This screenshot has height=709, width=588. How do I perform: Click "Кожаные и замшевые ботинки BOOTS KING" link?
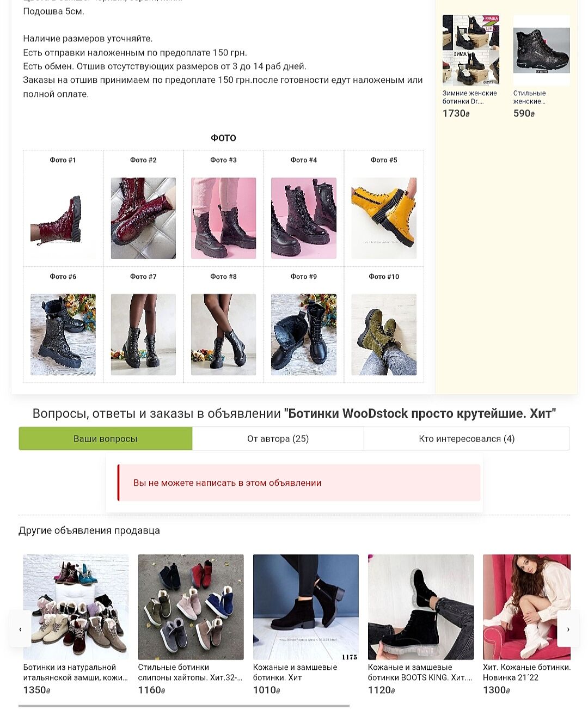tap(420, 672)
